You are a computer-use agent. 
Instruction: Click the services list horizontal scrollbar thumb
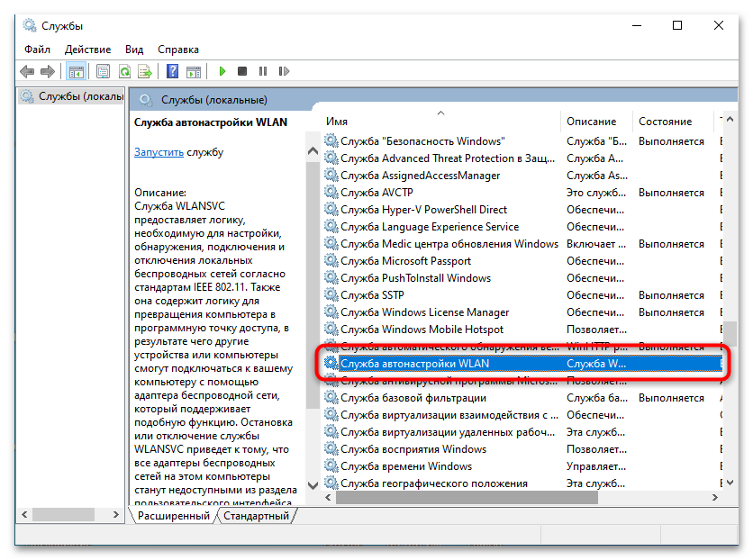467,498
